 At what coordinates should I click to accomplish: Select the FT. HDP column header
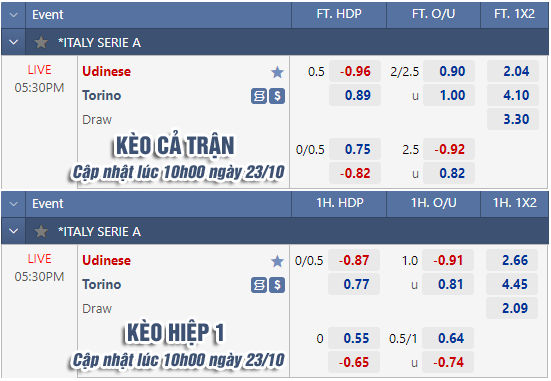[339, 14]
